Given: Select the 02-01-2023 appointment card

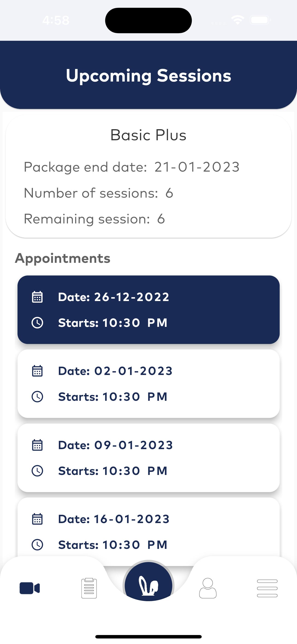Looking at the screenshot, I should [148, 384].
